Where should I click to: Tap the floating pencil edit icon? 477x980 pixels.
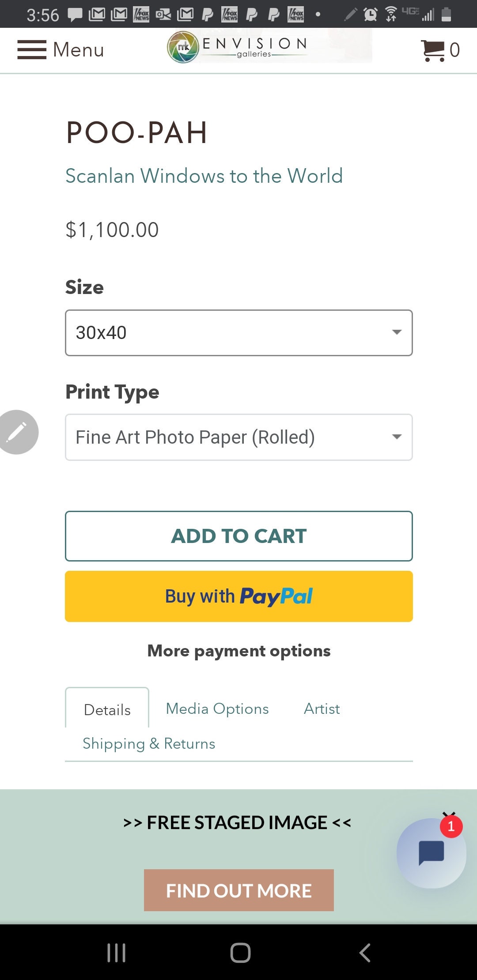[17, 432]
